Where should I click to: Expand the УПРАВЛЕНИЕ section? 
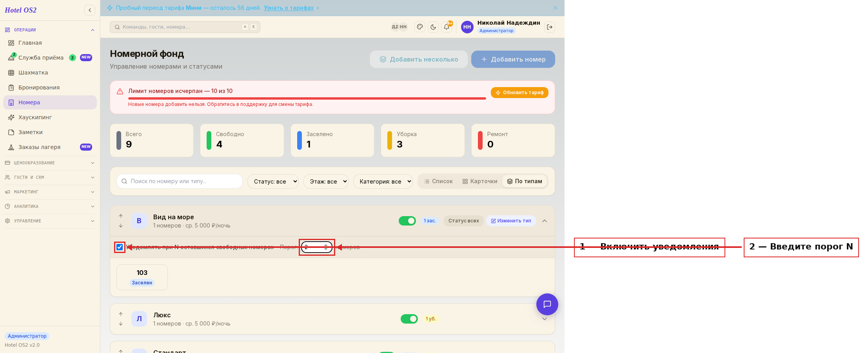coord(50,221)
